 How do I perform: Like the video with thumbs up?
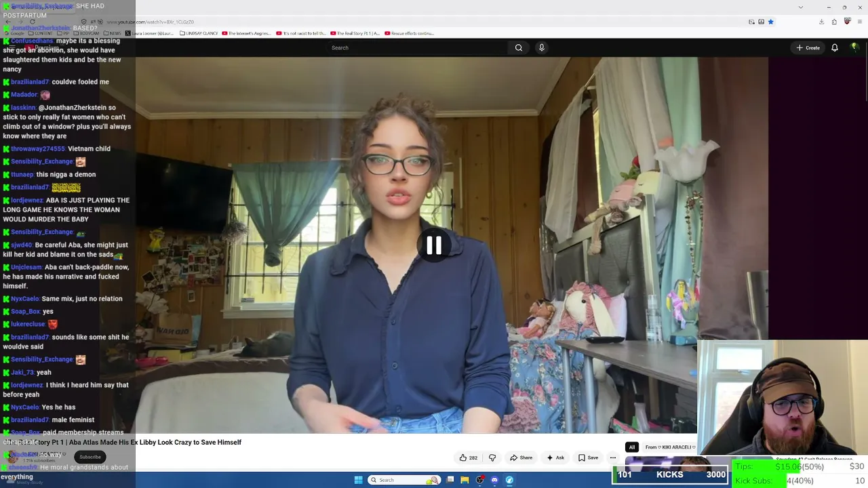468,457
